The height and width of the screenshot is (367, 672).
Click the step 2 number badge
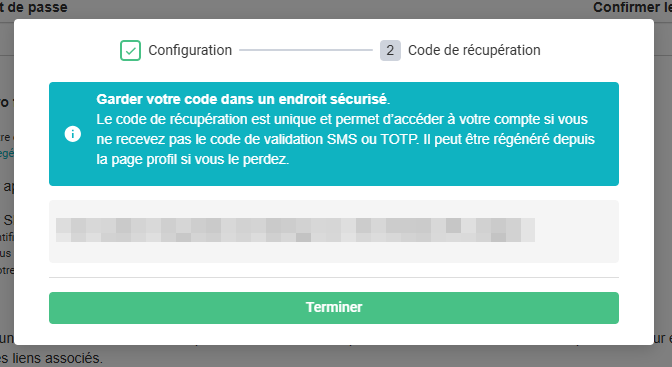pyautogui.click(x=390, y=51)
